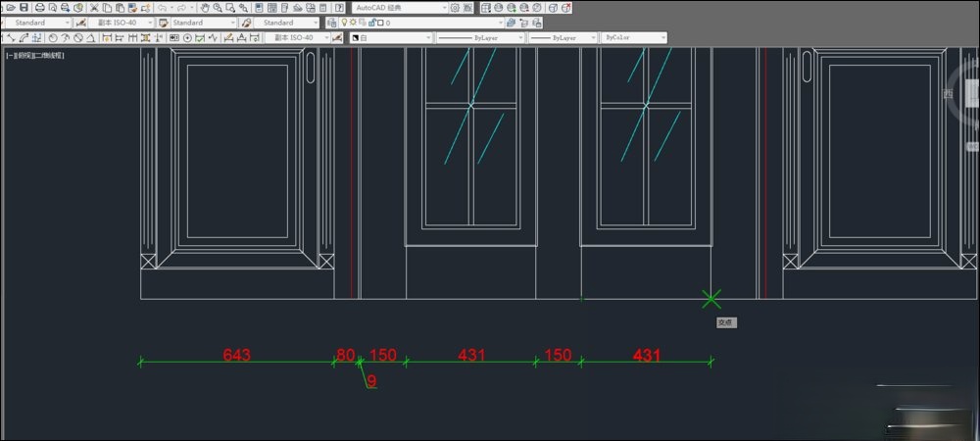Viewport: 980px width, 441px height.
Task: Toggle the layer freeze sun icon
Action: click(x=353, y=22)
